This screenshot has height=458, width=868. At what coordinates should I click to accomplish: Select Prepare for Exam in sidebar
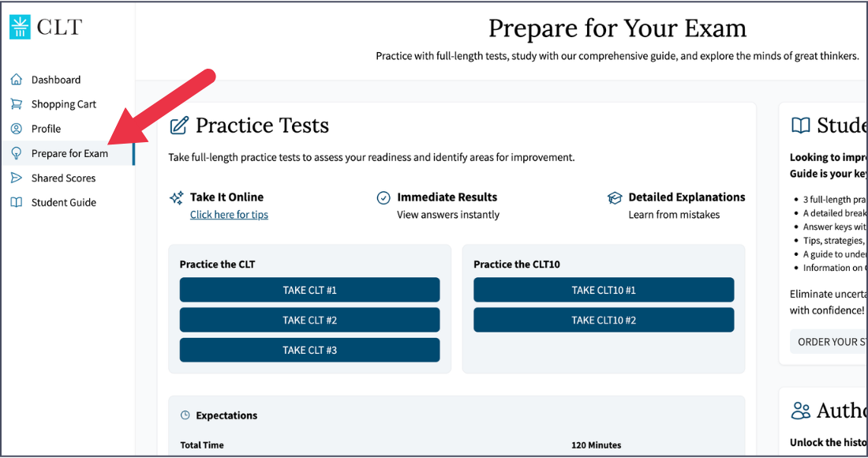(68, 153)
